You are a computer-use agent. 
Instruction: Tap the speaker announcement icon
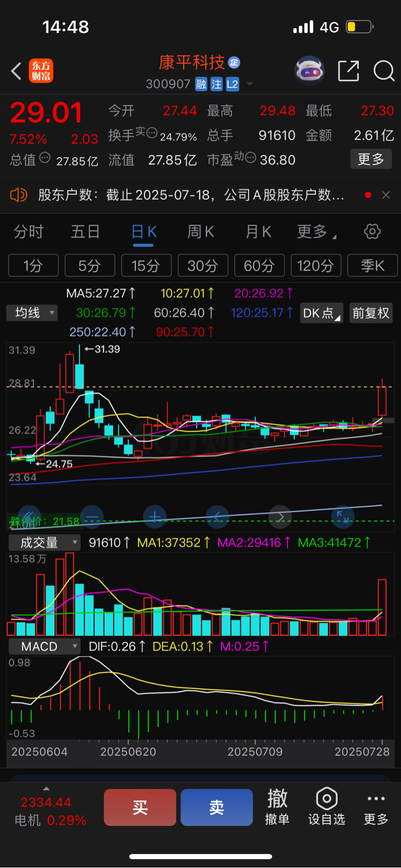click(18, 195)
